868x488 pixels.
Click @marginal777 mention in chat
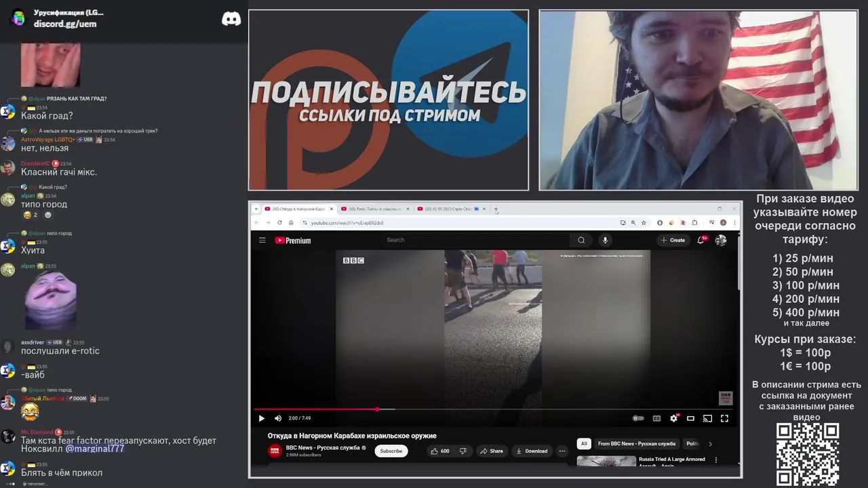click(x=95, y=449)
